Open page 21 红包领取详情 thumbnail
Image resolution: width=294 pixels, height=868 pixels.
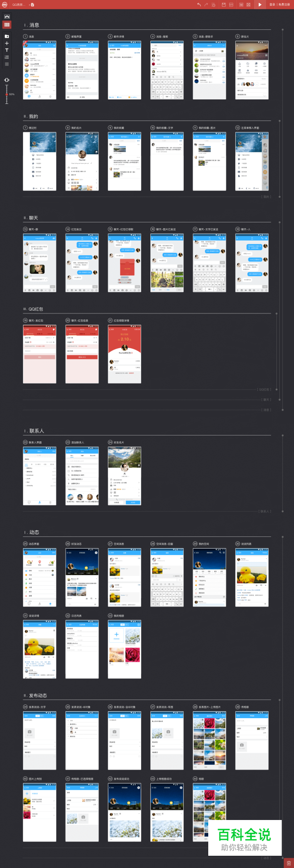124,354
